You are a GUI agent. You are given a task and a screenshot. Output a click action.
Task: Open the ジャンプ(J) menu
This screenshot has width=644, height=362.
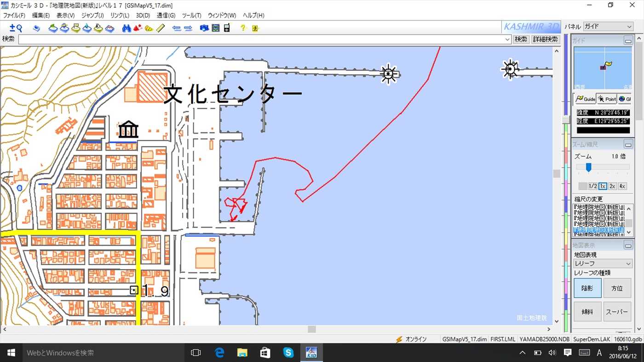tap(92, 15)
